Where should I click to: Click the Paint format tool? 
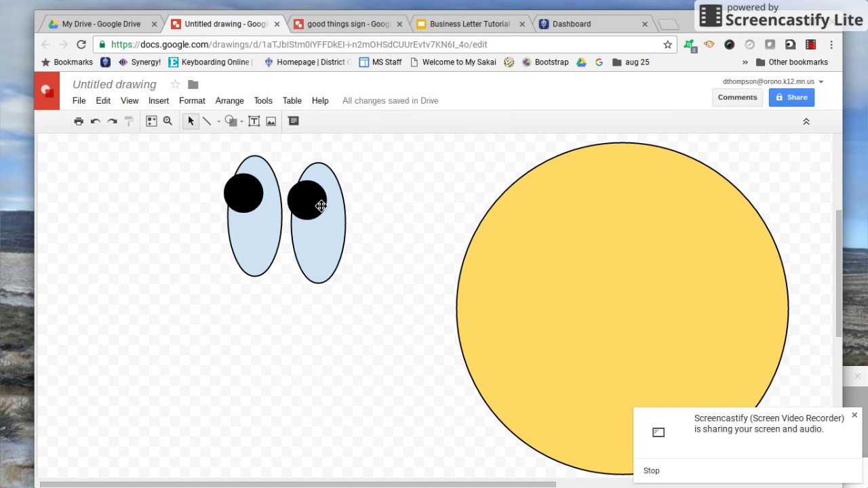coord(129,121)
